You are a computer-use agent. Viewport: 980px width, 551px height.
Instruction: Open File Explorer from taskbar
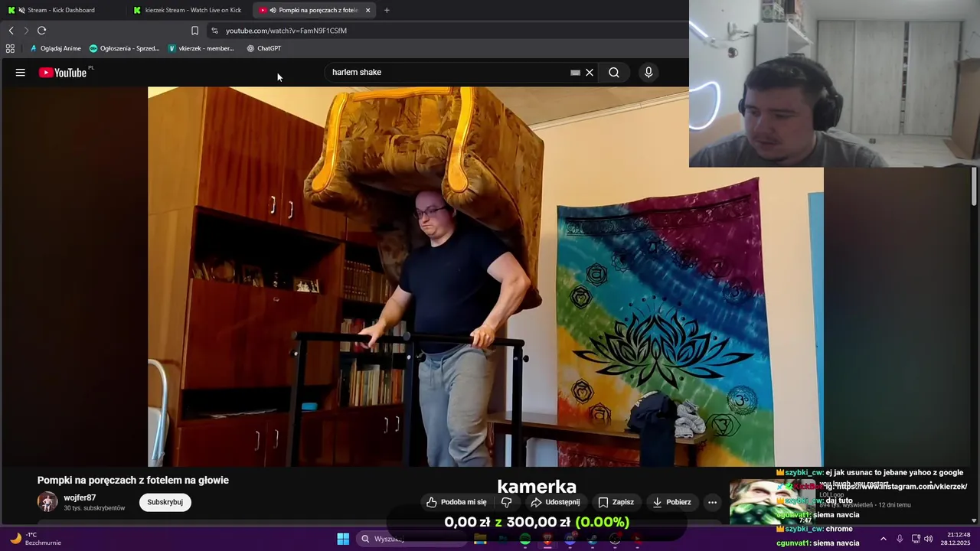click(x=480, y=539)
